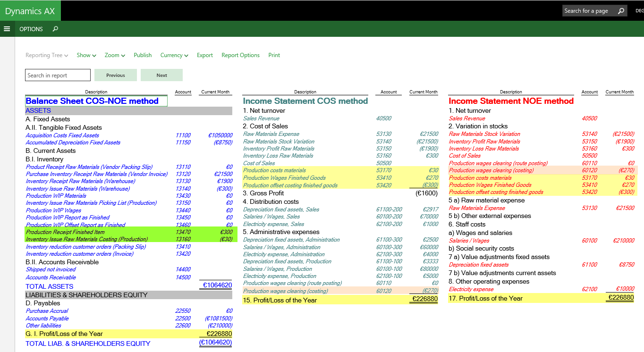The height and width of the screenshot is (352, 644).
Task: Click the search icon beside OPTIONS
Action: (x=55, y=29)
